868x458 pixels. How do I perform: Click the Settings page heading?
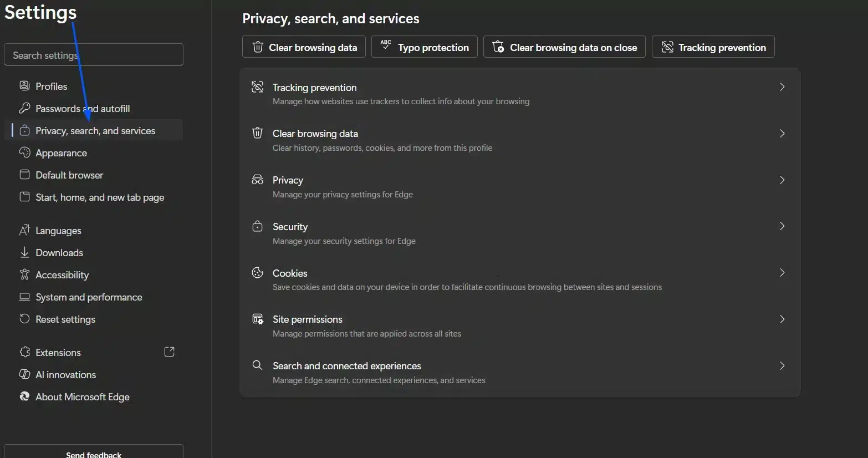pos(40,12)
